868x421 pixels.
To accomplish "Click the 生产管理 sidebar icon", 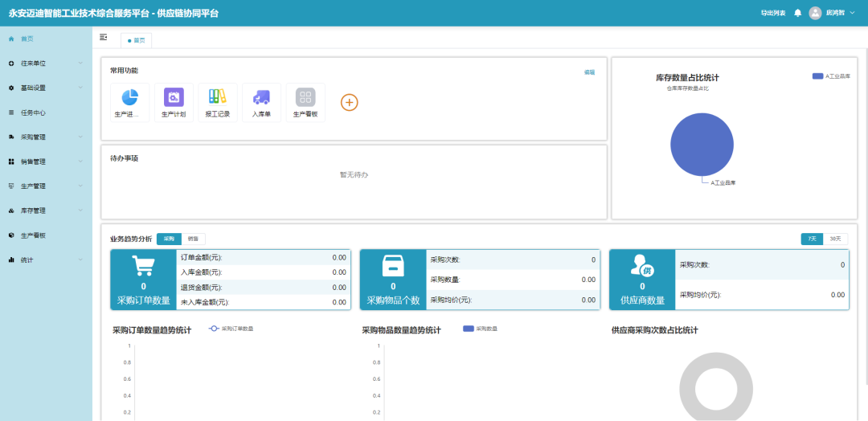I will click(11, 186).
